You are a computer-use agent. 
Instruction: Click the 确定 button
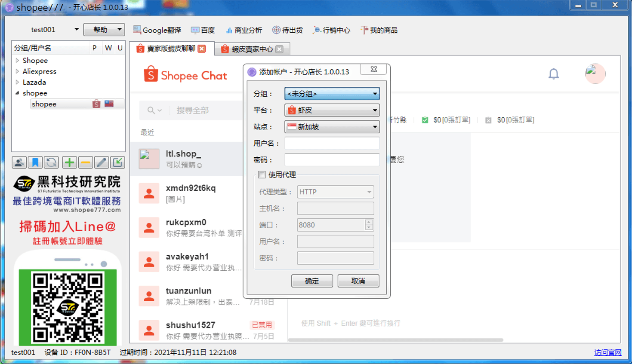(312, 281)
